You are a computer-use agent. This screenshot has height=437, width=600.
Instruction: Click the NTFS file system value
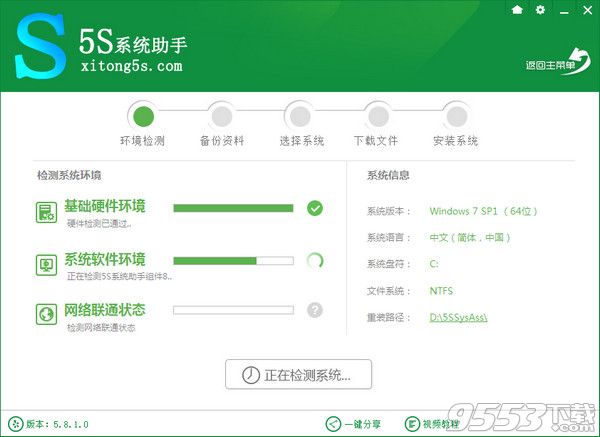pyautogui.click(x=441, y=291)
